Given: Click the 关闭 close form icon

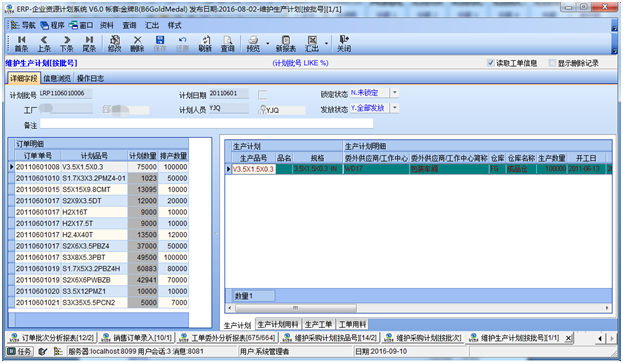Looking at the screenshot, I should (x=344, y=44).
